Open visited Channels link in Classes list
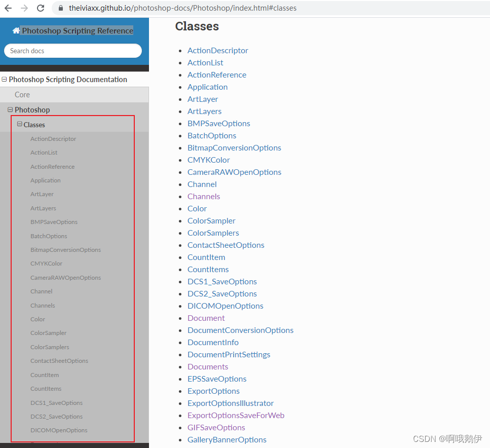 click(204, 196)
